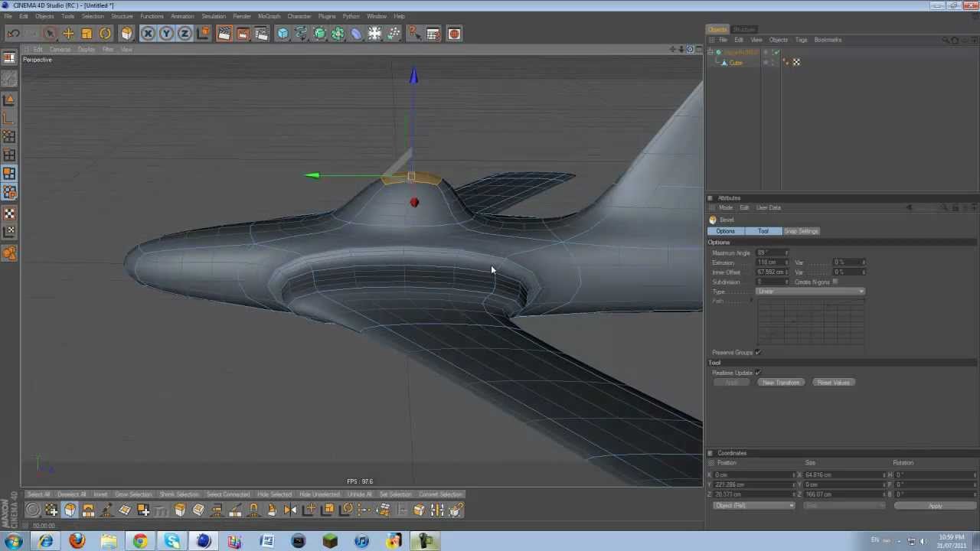Activate the Rotate tool icon
This screenshot has width=980, height=551.
point(105,34)
